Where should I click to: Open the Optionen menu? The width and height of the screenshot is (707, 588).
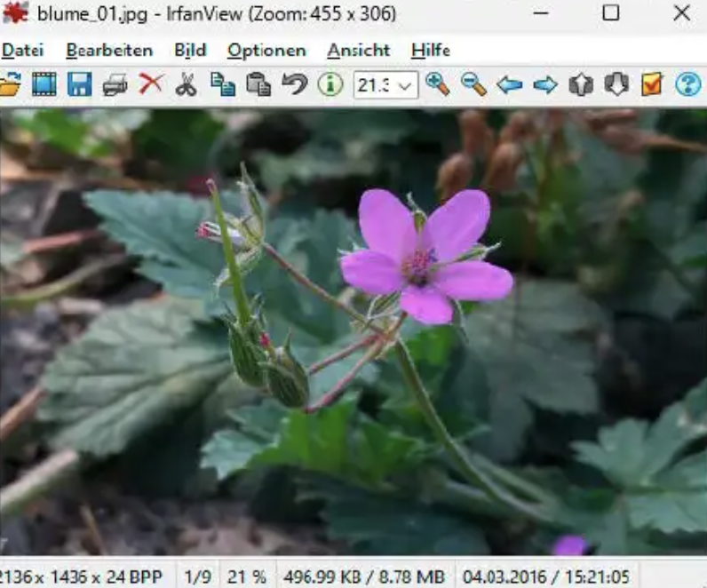266,51
